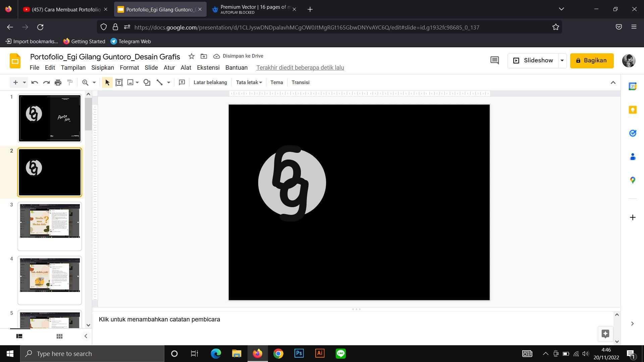Screen dimensions: 644x362
Task: Open the last edited history link
Action: coord(300,68)
